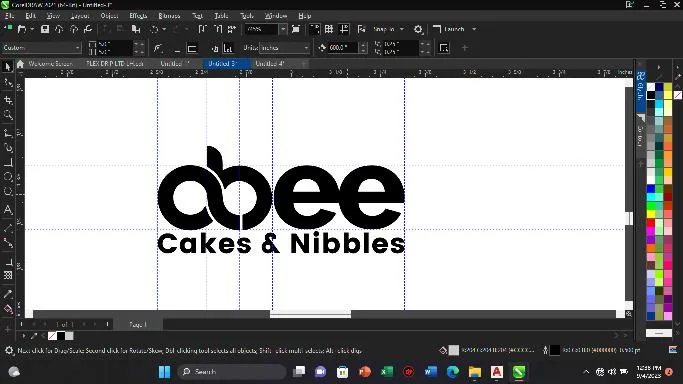Click the Windows taskbar Search box
Image resolution: width=683 pixels, height=384 pixels.
[x=232, y=371]
